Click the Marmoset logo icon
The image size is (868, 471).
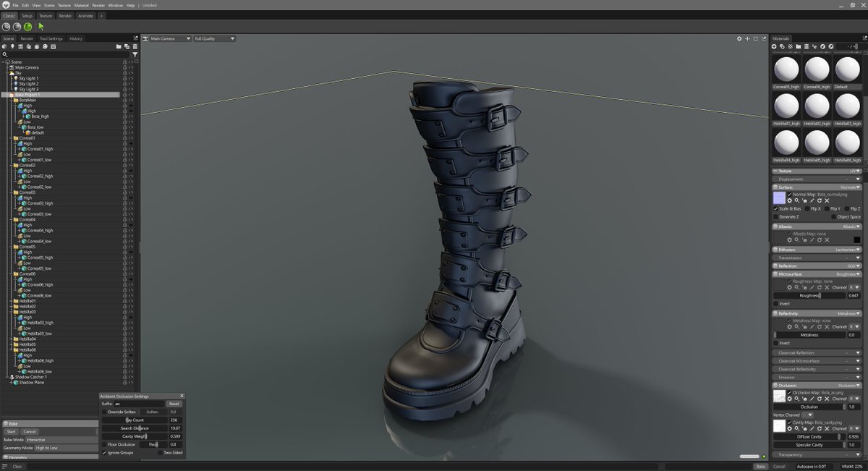click(6, 5)
